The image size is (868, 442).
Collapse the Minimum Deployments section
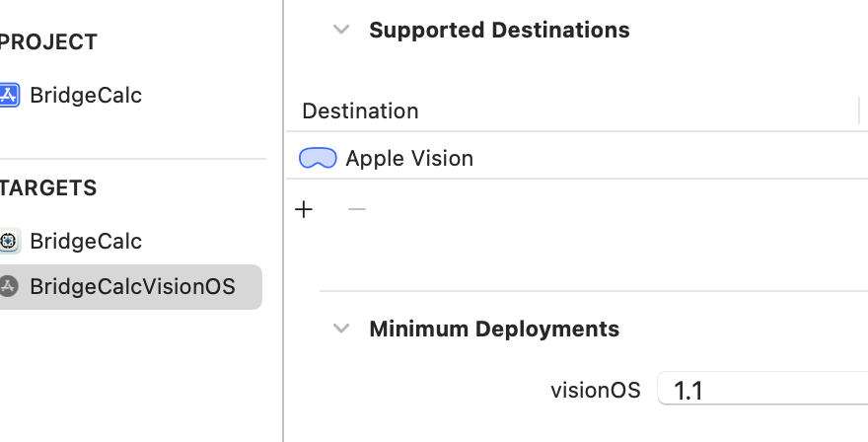[x=341, y=329]
